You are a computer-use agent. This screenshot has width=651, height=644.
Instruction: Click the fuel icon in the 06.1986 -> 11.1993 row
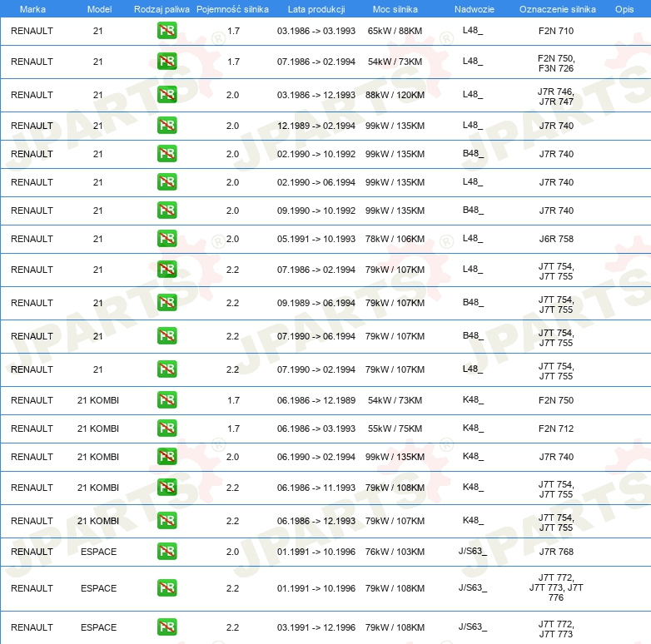pos(166,487)
